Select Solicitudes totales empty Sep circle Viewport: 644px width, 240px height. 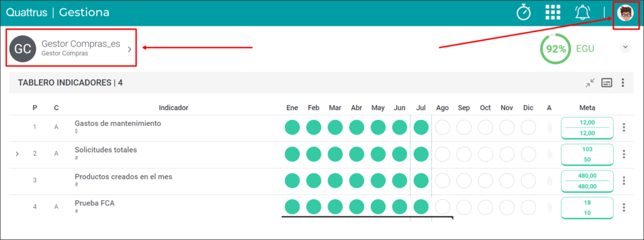(x=464, y=155)
